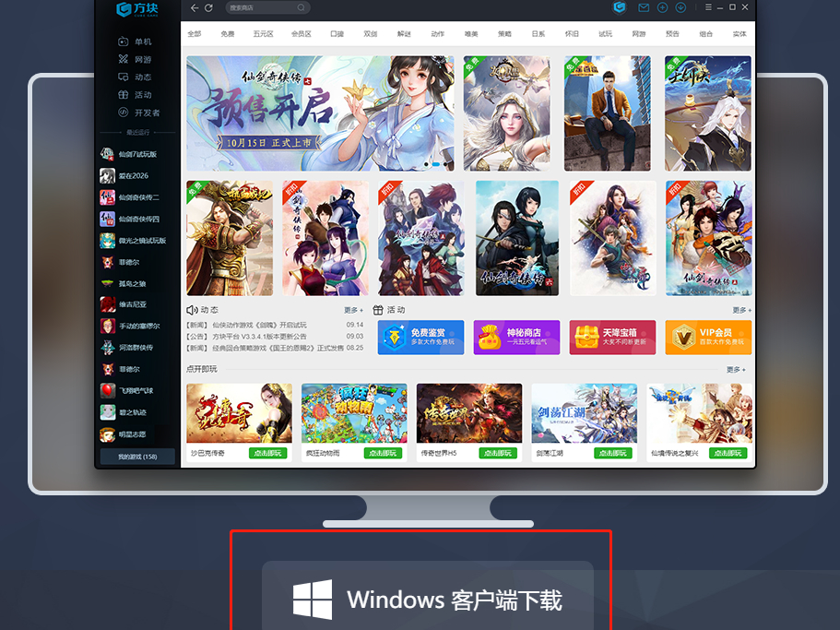Open the hamburger menu icon

[708, 7]
